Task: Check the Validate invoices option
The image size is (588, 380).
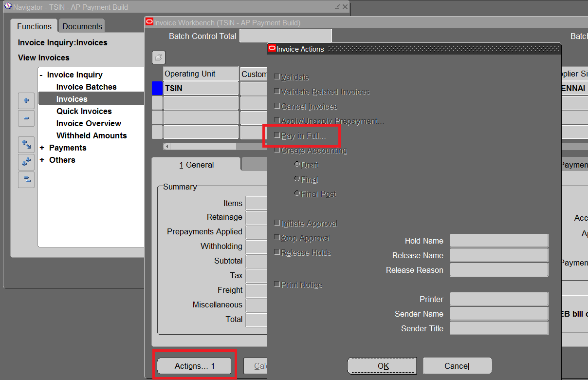Action: pyautogui.click(x=277, y=77)
